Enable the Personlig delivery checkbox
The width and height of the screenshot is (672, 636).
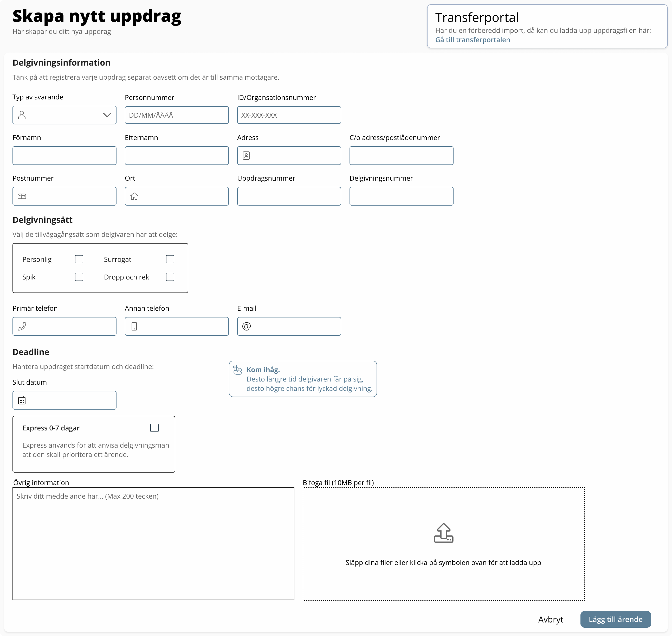point(79,259)
